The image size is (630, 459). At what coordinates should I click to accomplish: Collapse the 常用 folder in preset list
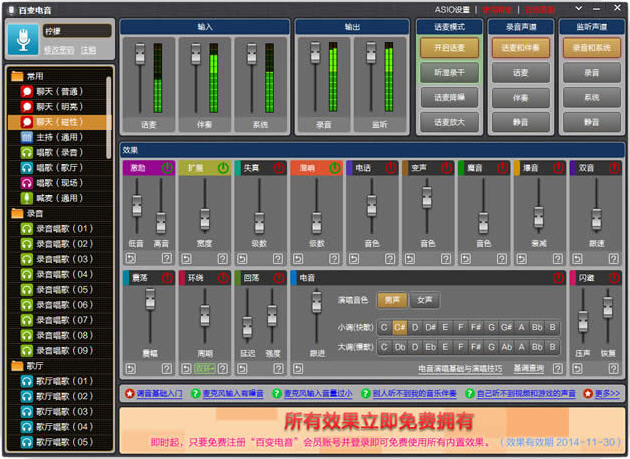pos(17,76)
